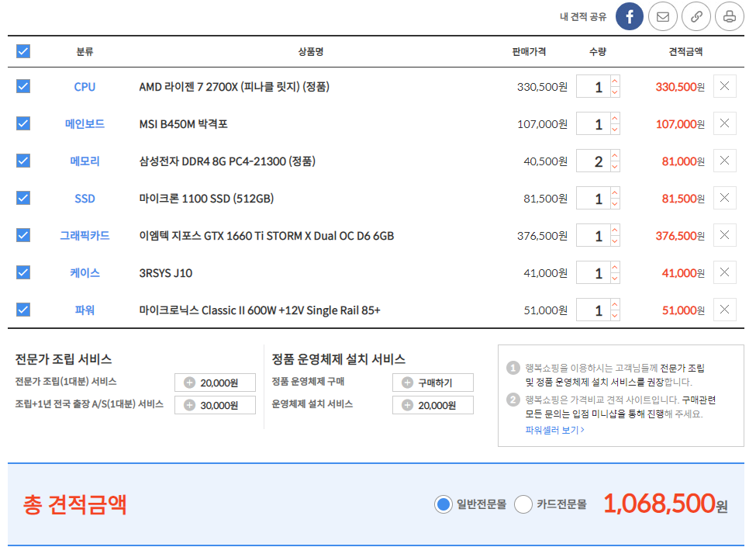756x554 pixels.
Task: Share the quote on Facebook
Action: (630, 16)
